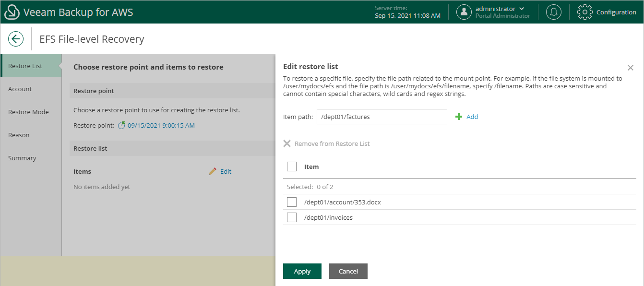Open Configuration gear icon
Image resolution: width=644 pixels, height=286 pixels.
coord(584,12)
